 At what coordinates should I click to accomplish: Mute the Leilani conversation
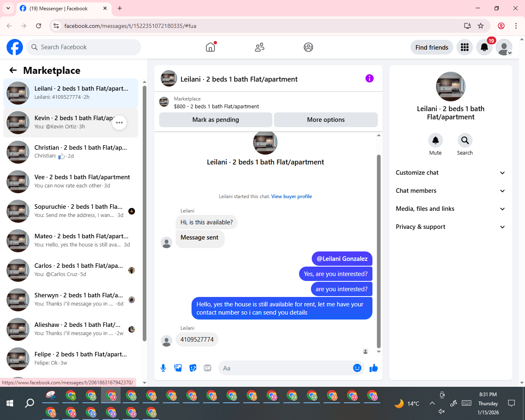(436, 140)
